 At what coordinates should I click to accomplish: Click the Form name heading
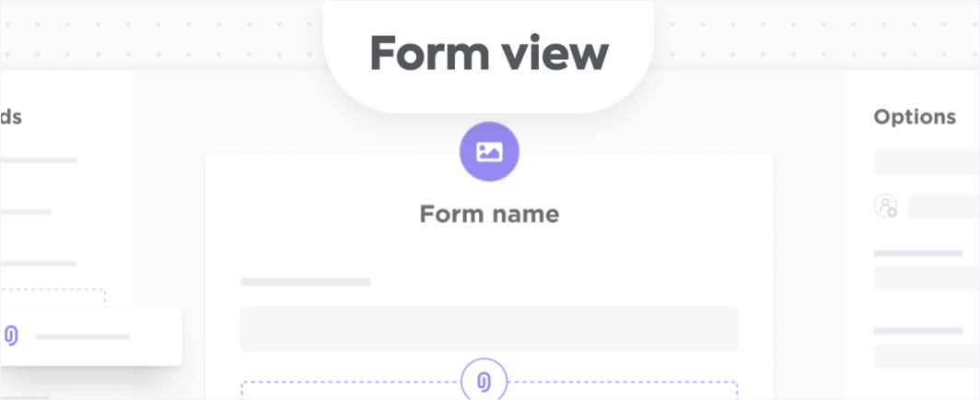click(x=488, y=215)
